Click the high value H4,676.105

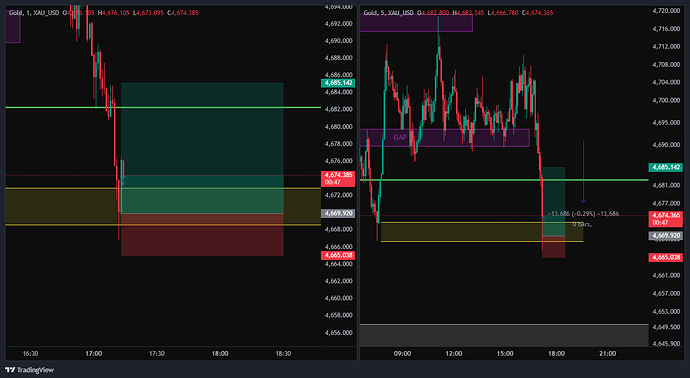coord(114,13)
